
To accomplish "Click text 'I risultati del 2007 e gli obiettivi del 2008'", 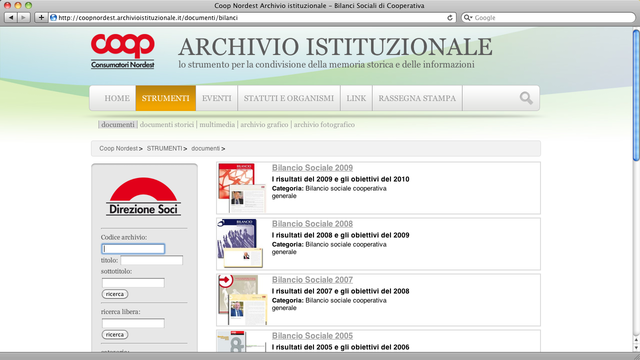I will tap(340, 291).
